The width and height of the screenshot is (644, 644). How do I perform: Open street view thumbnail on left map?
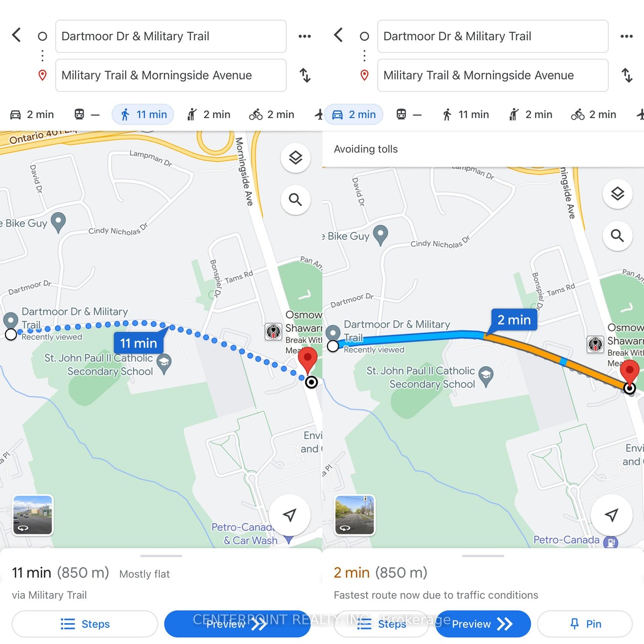[x=33, y=515]
